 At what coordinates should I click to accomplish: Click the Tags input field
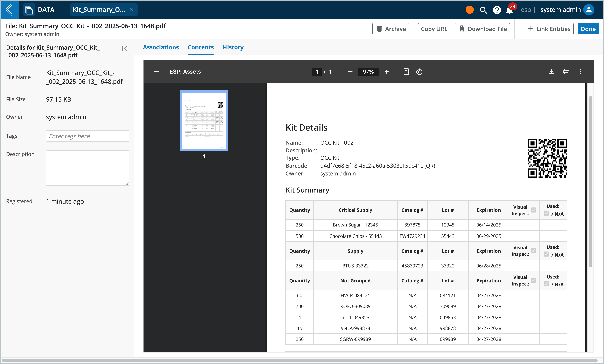(x=88, y=136)
